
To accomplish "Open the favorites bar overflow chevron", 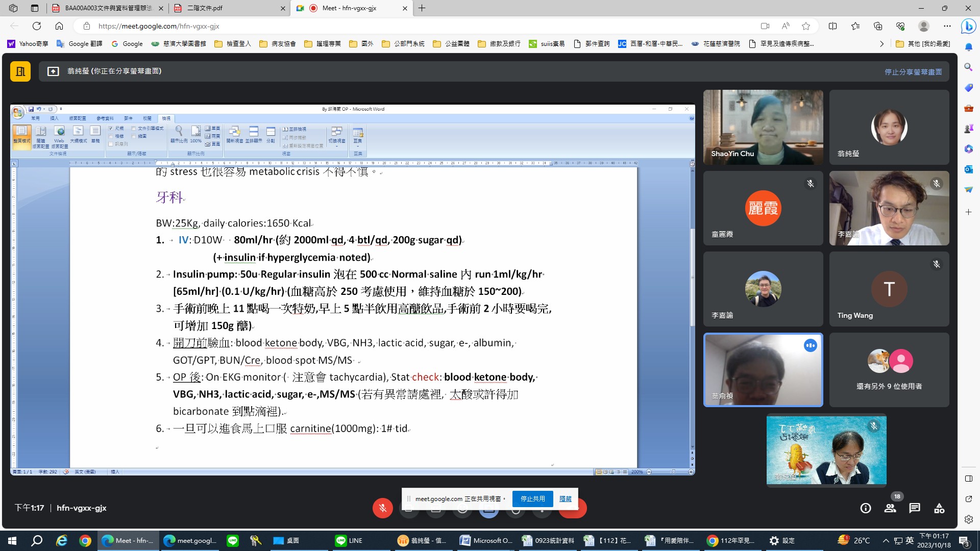I will (881, 44).
